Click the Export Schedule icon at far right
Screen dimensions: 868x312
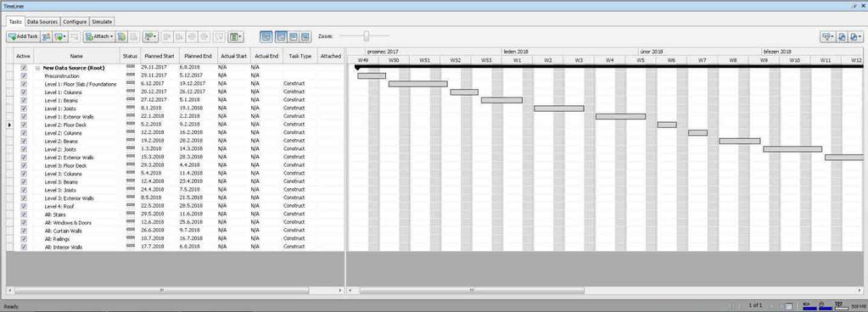[x=856, y=36]
